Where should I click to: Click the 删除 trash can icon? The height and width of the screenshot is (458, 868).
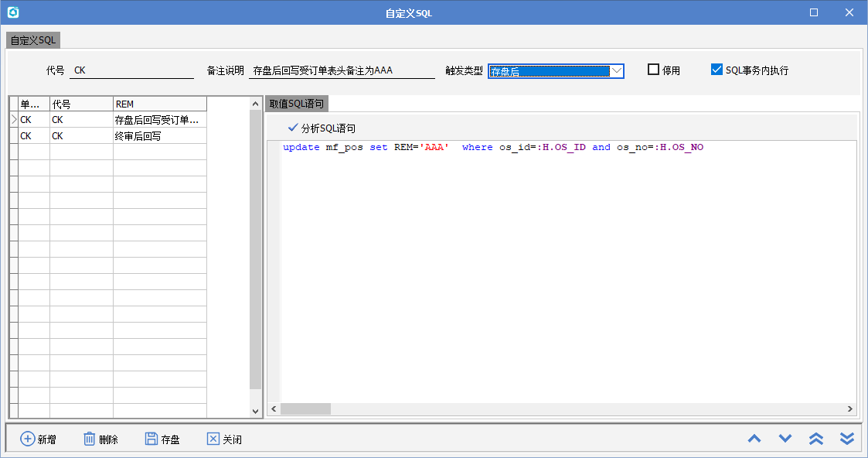click(90, 439)
